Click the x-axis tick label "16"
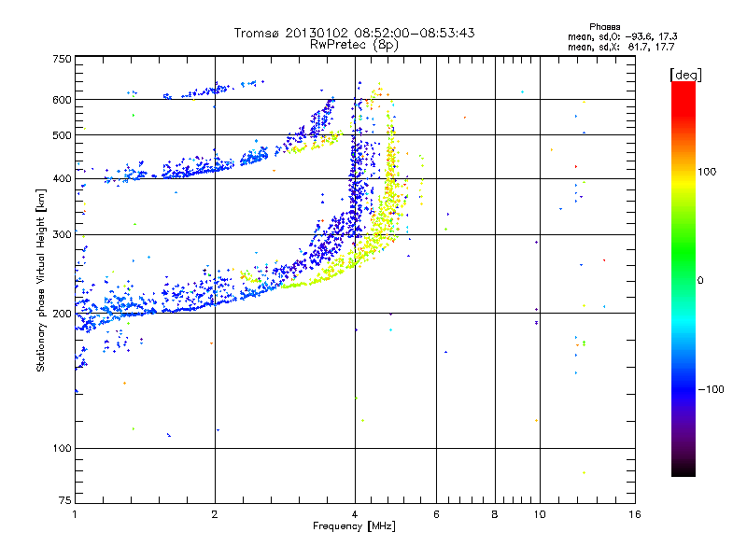This screenshot has width=747, height=560. [x=635, y=514]
